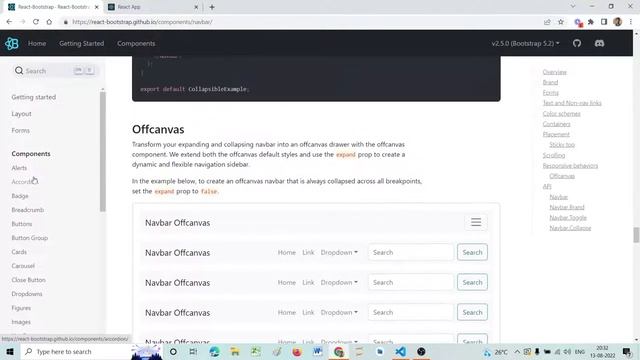
Task: Go to Alerts in the sidebar
Action: pos(19,168)
